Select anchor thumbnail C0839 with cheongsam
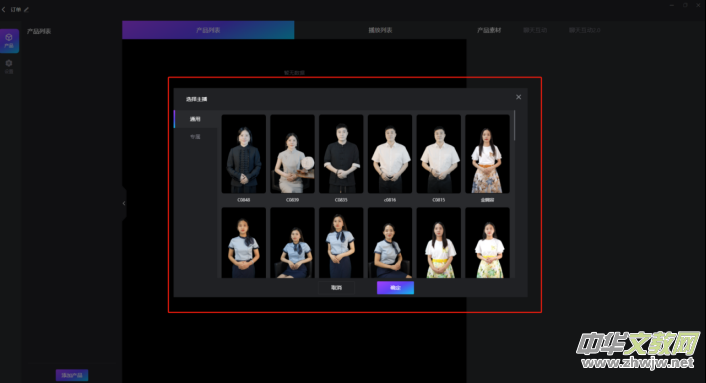The width and height of the screenshot is (706, 383). 292,154
